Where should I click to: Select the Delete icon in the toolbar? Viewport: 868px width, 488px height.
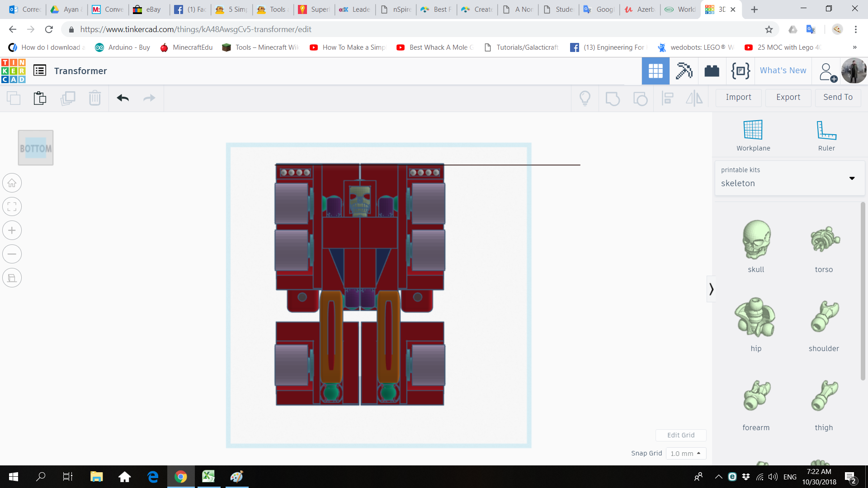[x=95, y=98]
